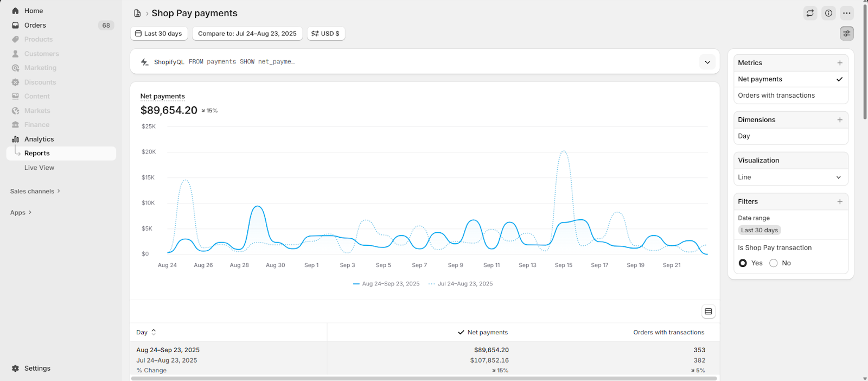868x381 pixels.
Task: Click the $89,654.20 table cell
Action: click(x=492, y=350)
